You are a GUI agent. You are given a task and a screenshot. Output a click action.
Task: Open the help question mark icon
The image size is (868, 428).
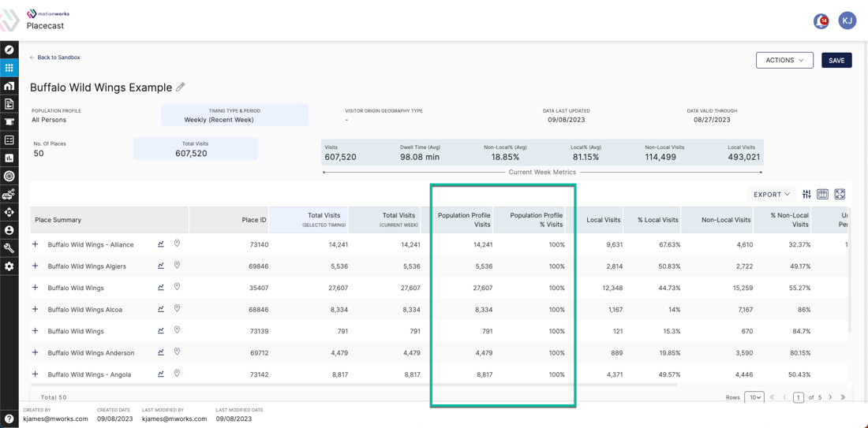coord(9,419)
